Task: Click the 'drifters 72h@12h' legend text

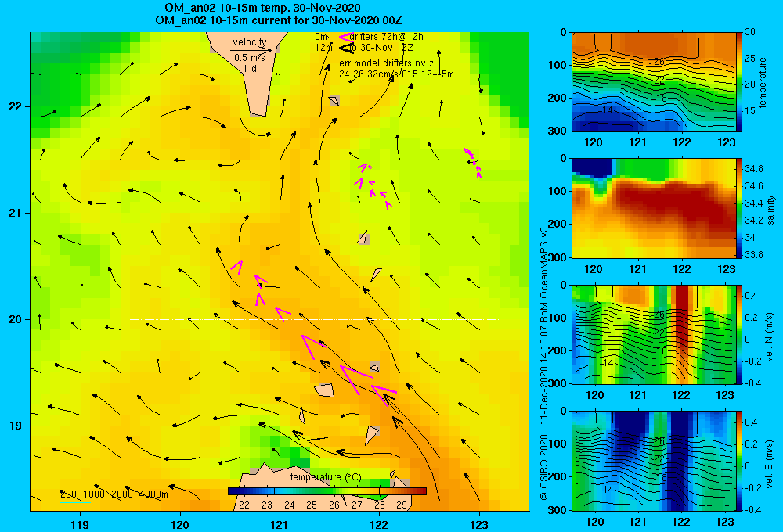Action: 387,37
